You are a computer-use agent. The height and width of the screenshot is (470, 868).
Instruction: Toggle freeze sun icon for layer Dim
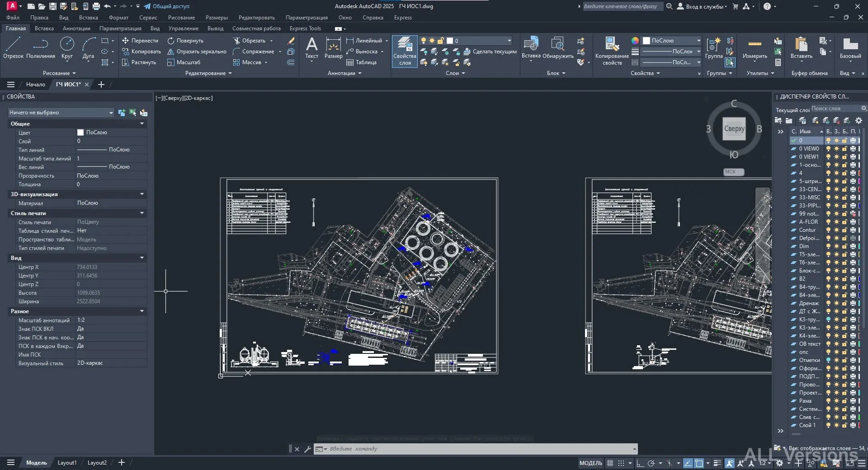(x=836, y=246)
